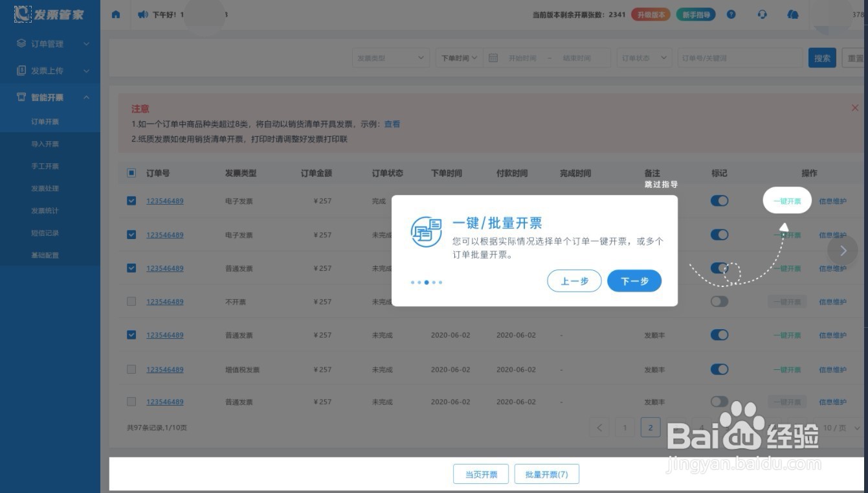Click the 订单金额 column header
The width and height of the screenshot is (868, 493).
coord(316,173)
